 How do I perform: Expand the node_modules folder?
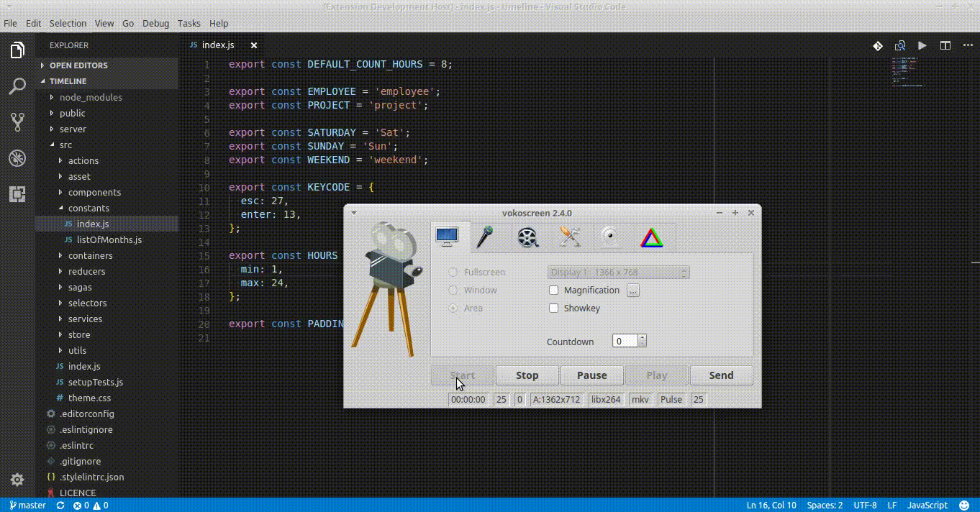point(90,97)
